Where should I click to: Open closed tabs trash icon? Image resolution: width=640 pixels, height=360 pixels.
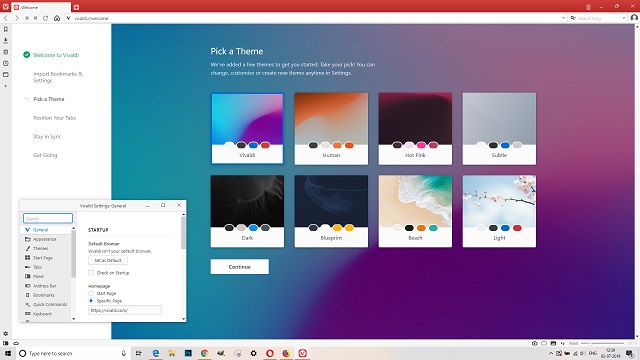click(x=588, y=7)
